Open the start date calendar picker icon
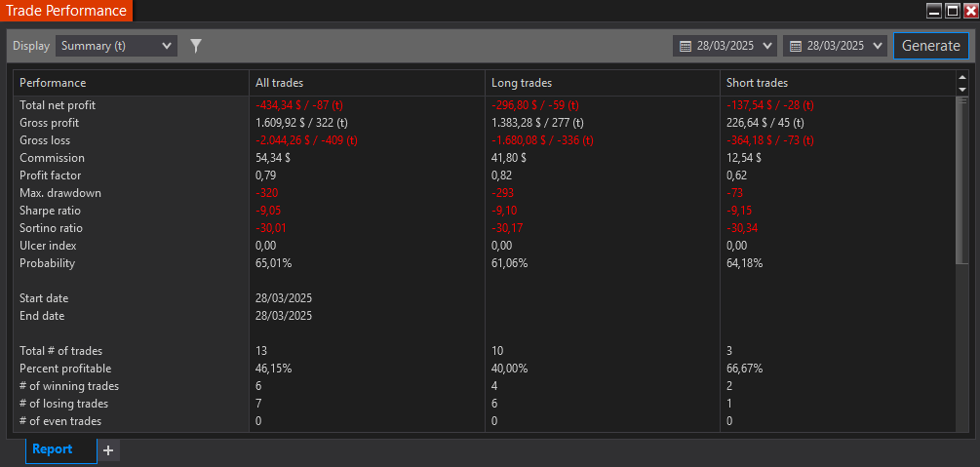 pos(685,46)
